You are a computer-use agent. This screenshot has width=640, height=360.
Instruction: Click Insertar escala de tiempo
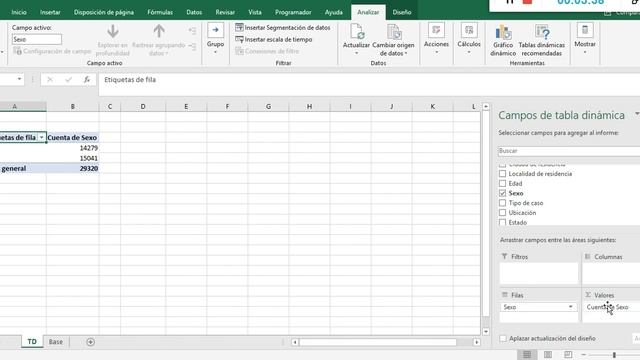[274, 40]
